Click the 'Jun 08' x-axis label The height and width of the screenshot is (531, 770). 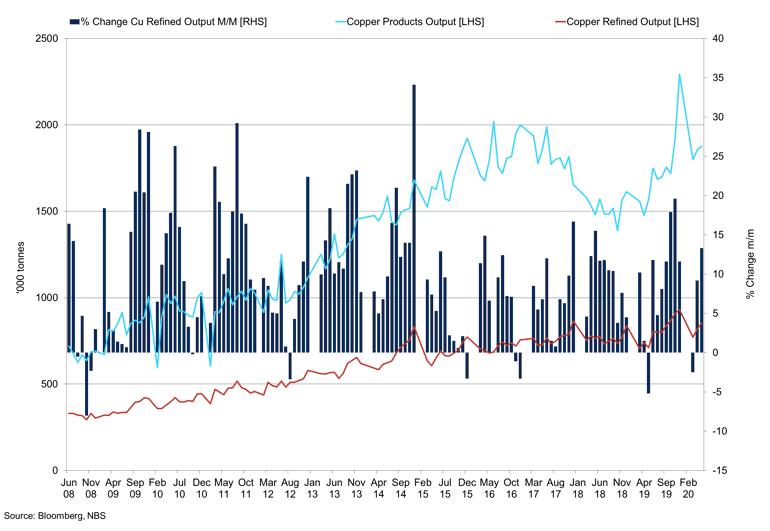tap(69, 488)
